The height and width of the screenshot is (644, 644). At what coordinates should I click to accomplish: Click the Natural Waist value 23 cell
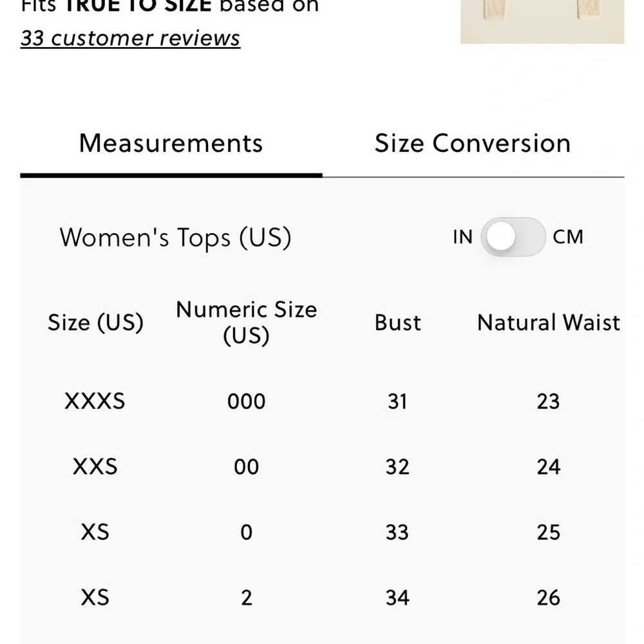548,401
